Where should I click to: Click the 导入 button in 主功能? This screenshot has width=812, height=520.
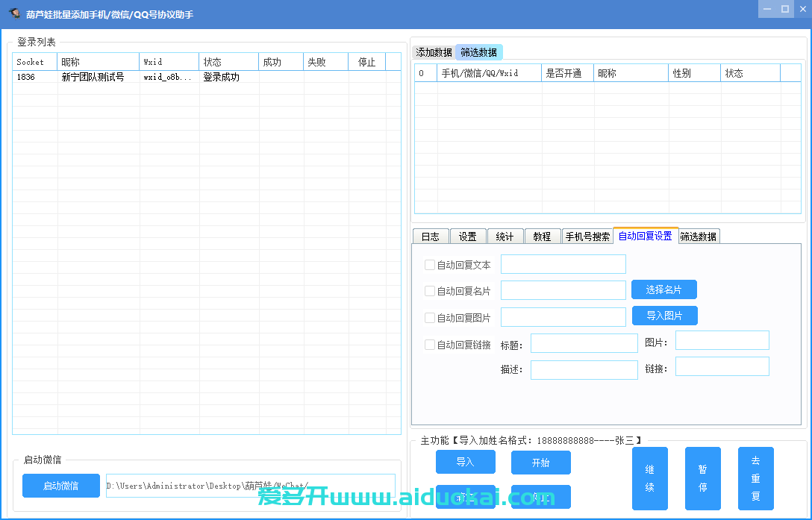pos(466,462)
